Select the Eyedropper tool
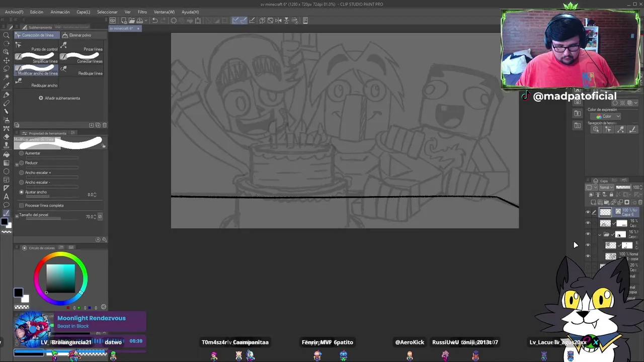This screenshot has width=644, height=362. click(6, 85)
